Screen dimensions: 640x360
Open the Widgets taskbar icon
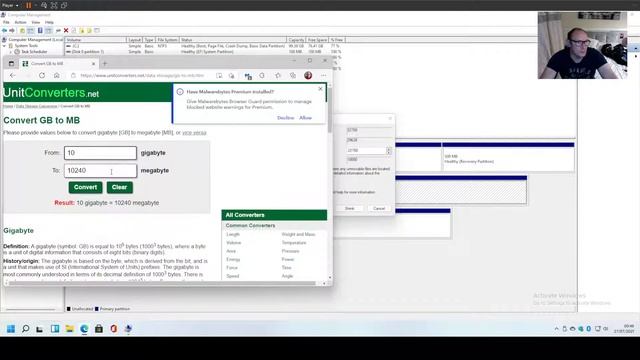[55, 329]
